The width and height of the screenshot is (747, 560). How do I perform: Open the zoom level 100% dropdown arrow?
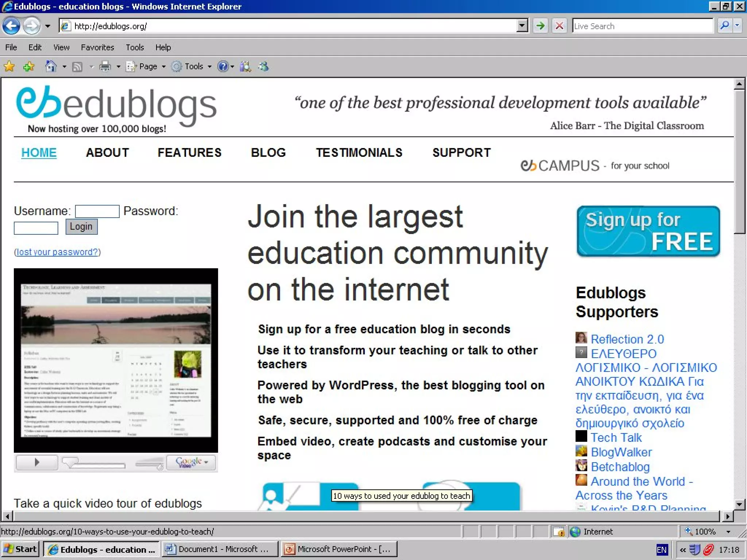point(728,532)
